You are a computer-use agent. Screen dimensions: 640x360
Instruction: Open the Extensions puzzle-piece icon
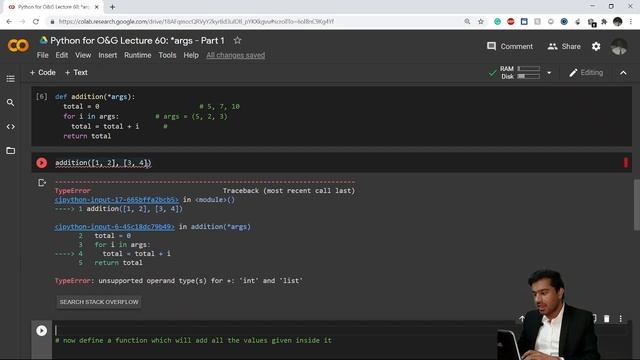click(x=604, y=22)
